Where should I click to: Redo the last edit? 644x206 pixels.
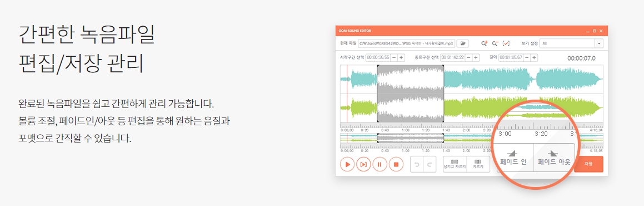point(430,164)
